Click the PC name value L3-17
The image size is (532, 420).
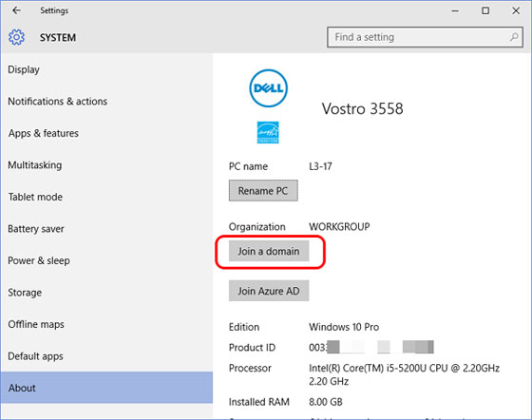pyautogui.click(x=320, y=166)
